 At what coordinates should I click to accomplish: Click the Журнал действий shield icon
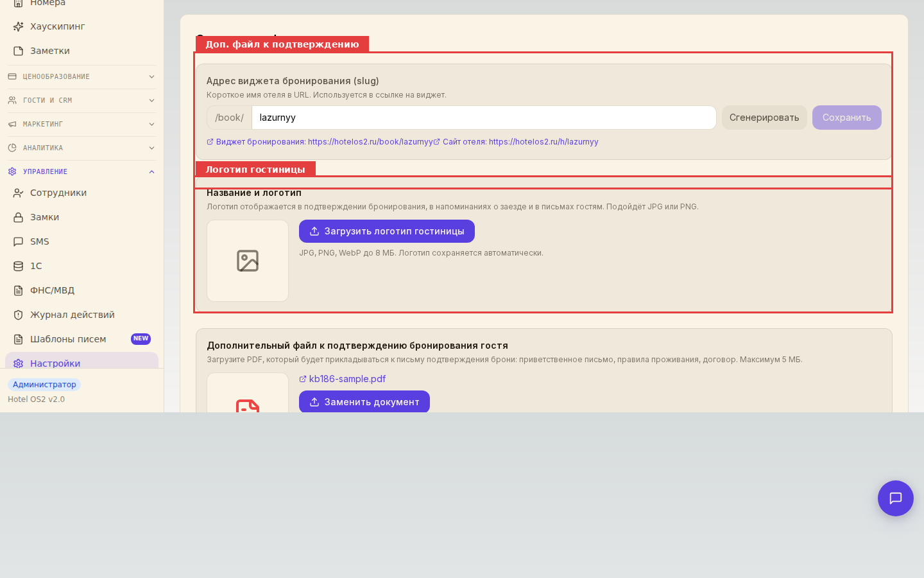point(19,315)
